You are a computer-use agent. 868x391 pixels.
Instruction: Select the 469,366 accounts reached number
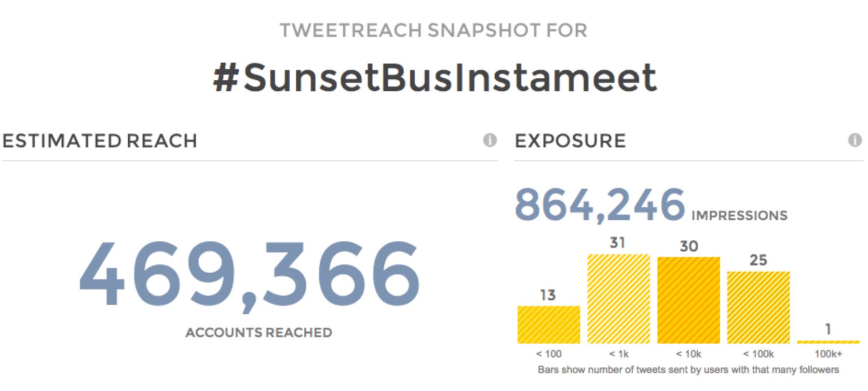250,274
